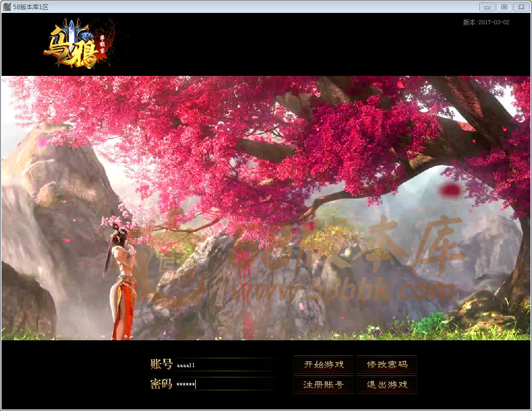Click the www.58bbbk.com watermark URL
This screenshot has width=532, height=411.
click(x=341, y=292)
